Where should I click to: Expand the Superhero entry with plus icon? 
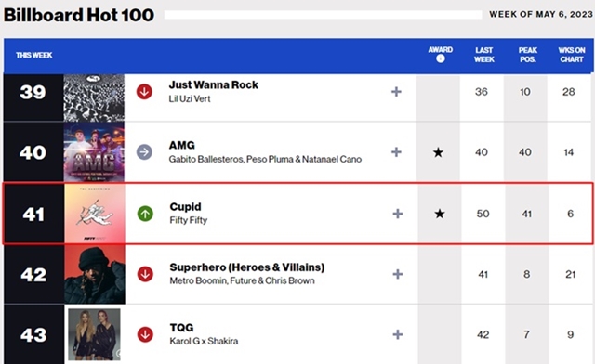(398, 274)
